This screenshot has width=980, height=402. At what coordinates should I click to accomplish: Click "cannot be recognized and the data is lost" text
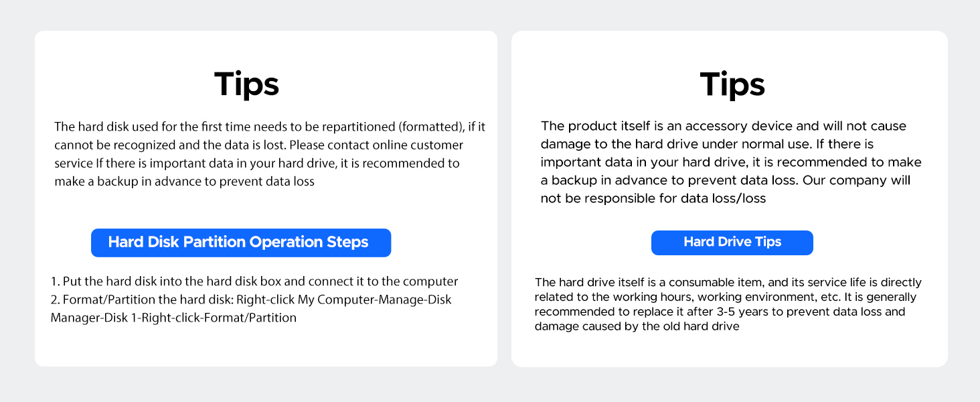point(170,145)
